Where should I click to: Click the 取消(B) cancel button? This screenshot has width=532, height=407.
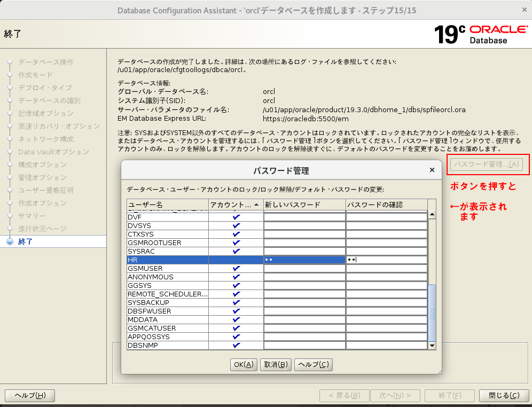[276, 364]
